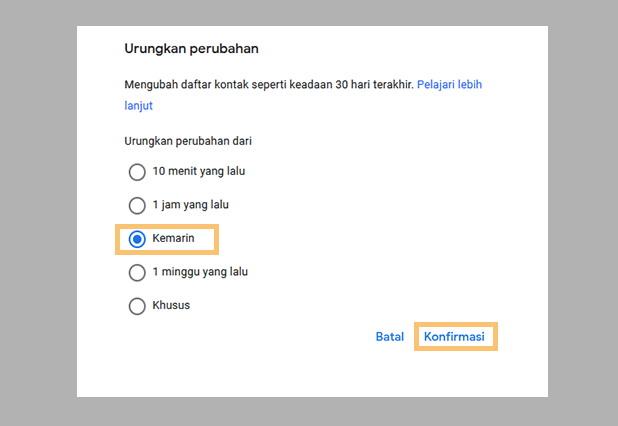Click the Khusus option label
The width and height of the screenshot is (618, 426).
point(171,306)
